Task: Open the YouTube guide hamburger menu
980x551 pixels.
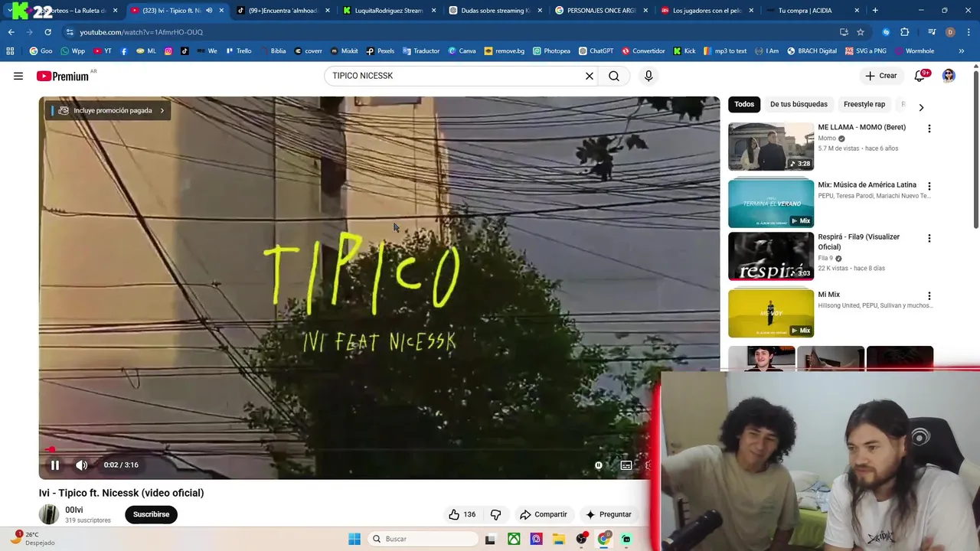Action: tap(18, 76)
